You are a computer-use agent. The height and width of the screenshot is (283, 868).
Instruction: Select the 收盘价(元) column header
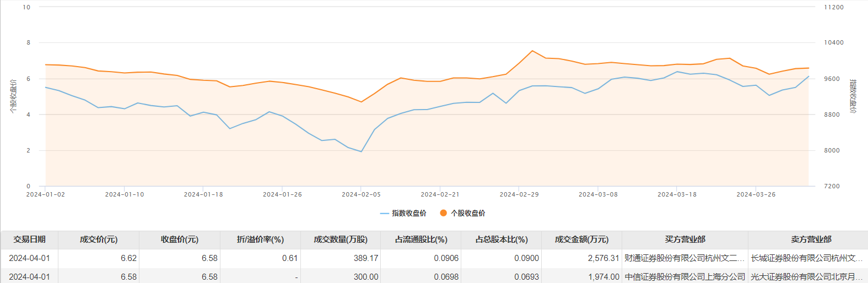(x=180, y=240)
